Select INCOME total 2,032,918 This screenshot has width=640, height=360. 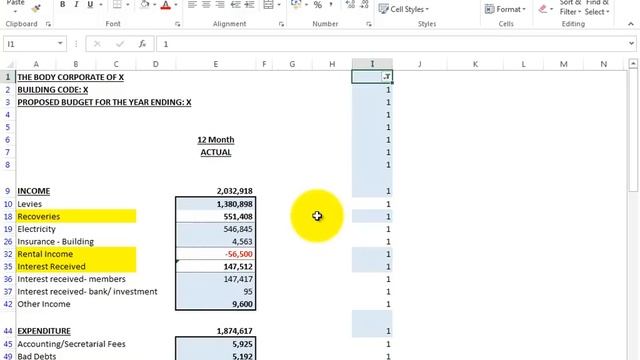216,191
